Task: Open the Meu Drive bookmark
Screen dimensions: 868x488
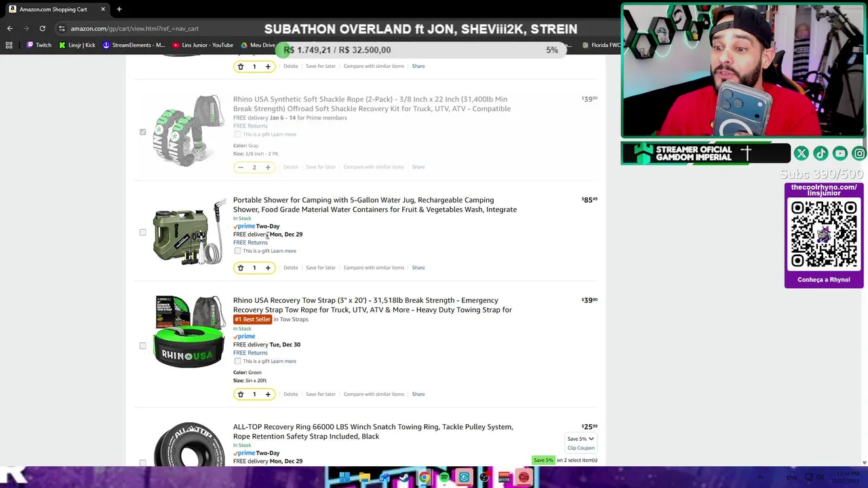Action: tap(258, 45)
